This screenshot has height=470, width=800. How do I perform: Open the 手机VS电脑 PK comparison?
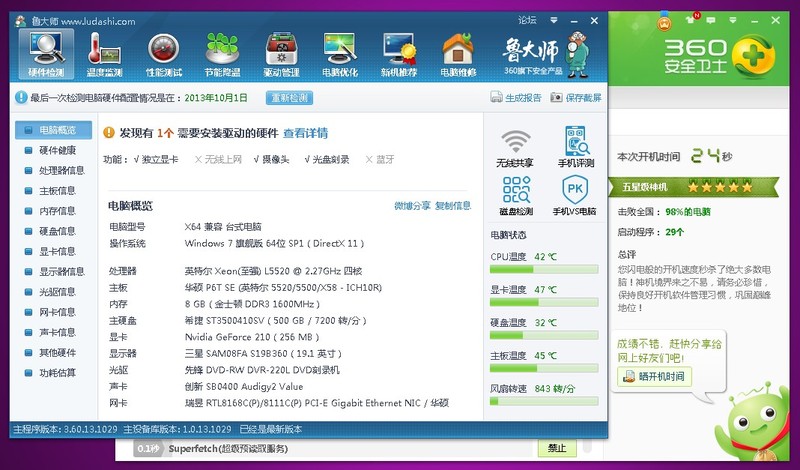pos(575,196)
